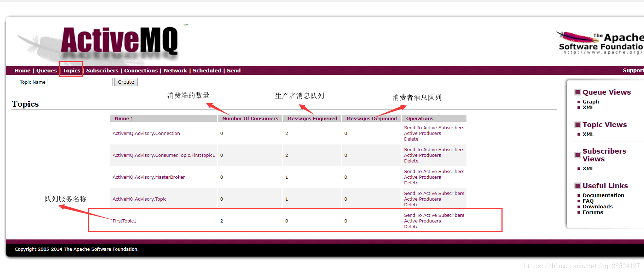644x273 pixels.
Task: View Active Producers for ActiveMQ.Advisory.MasterBroker
Action: (x=422, y=177)
